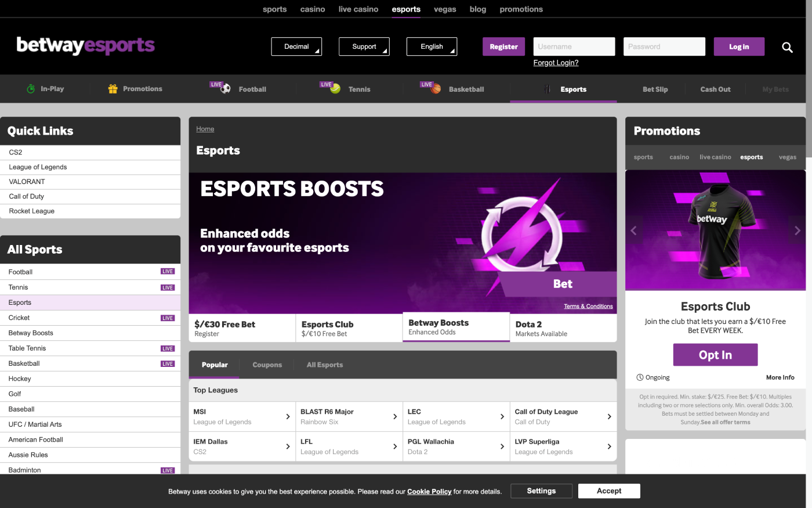Select the vegas tab in Promotions panel
The image size is (812, 508).
(787, 157)
